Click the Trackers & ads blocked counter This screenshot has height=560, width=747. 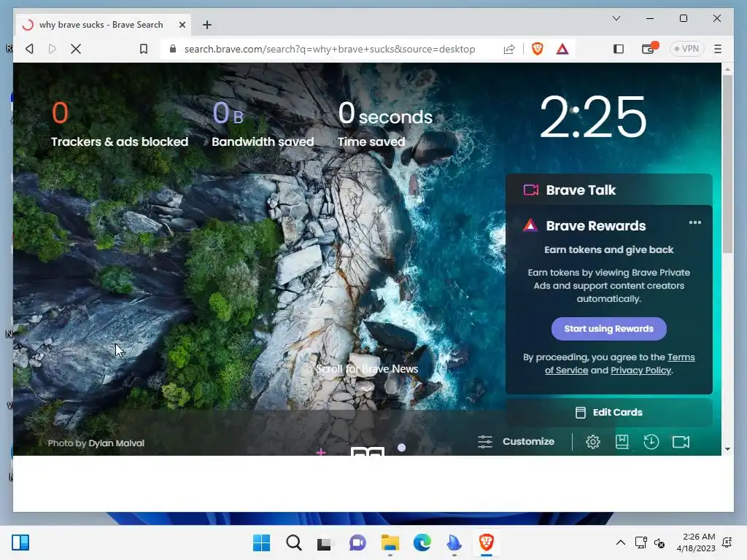click(x=119, y=124)
